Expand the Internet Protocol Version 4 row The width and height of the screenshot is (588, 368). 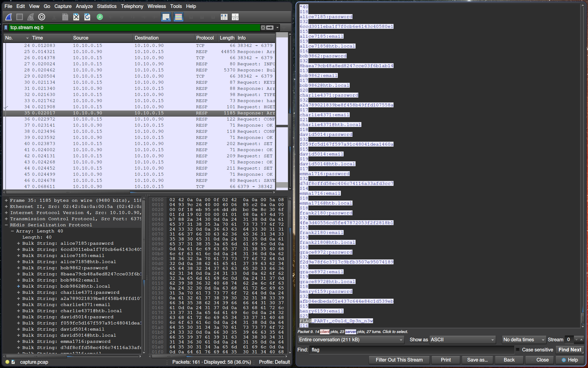pyautogui.click(x=6, y=213)
